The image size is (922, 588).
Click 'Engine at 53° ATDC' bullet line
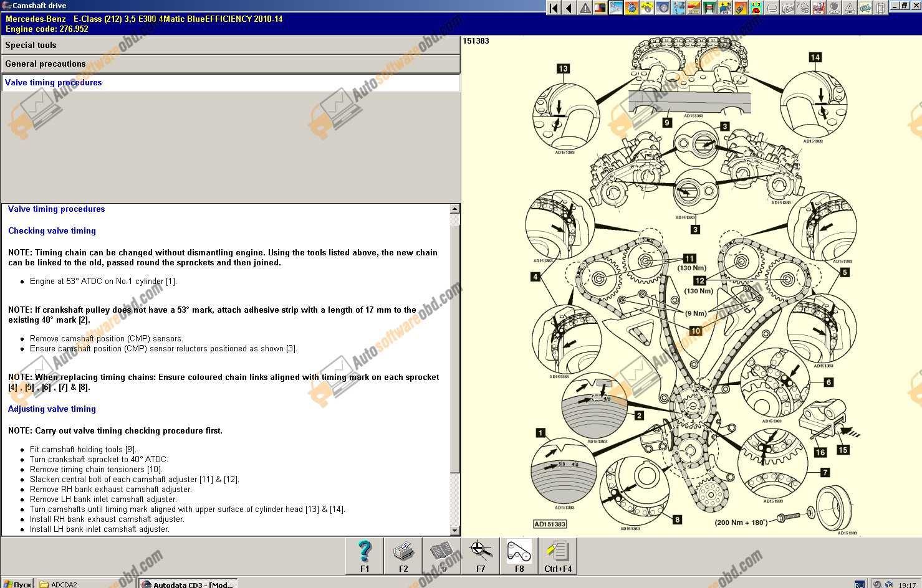(103, 281)
